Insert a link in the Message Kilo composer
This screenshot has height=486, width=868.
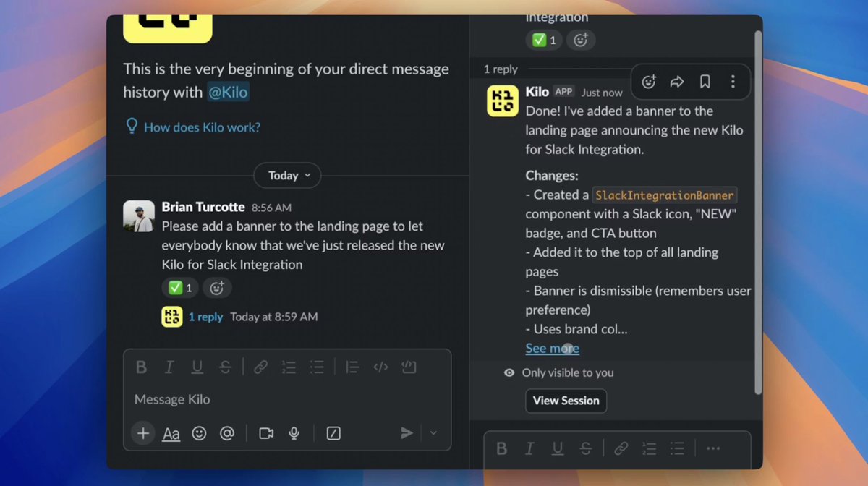click(x=260, y=367)
